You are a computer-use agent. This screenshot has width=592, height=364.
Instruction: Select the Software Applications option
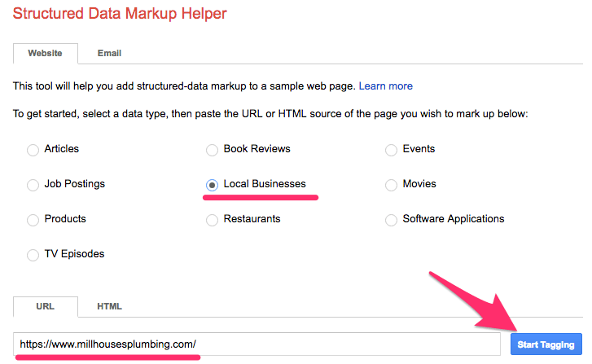[391, 220]
